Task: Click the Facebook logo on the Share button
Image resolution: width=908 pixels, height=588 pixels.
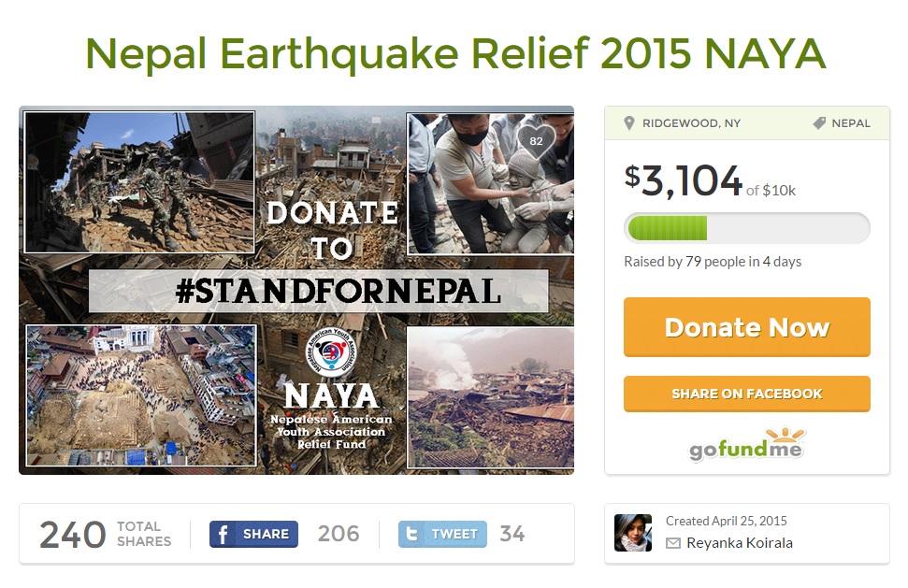Action: click(223, 534)
